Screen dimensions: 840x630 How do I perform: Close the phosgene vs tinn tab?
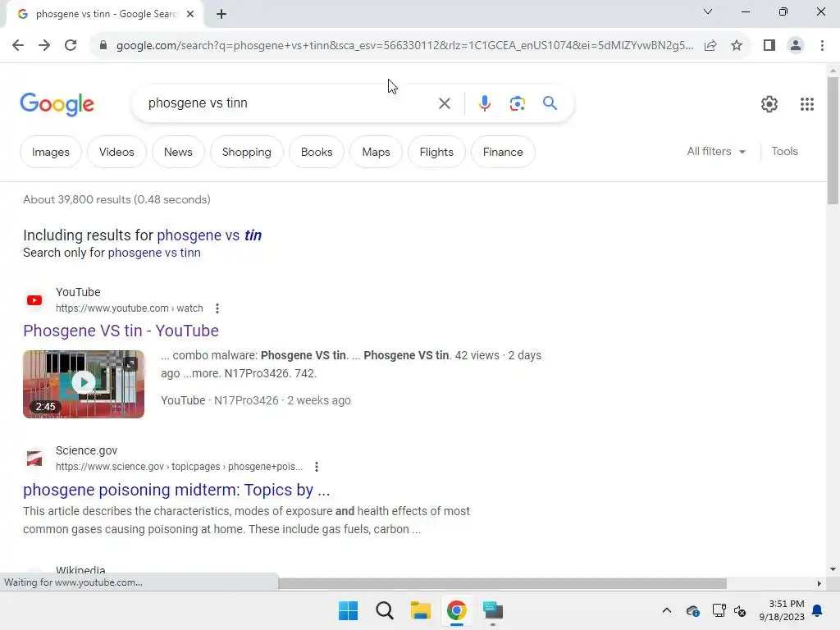coord(190,14)
